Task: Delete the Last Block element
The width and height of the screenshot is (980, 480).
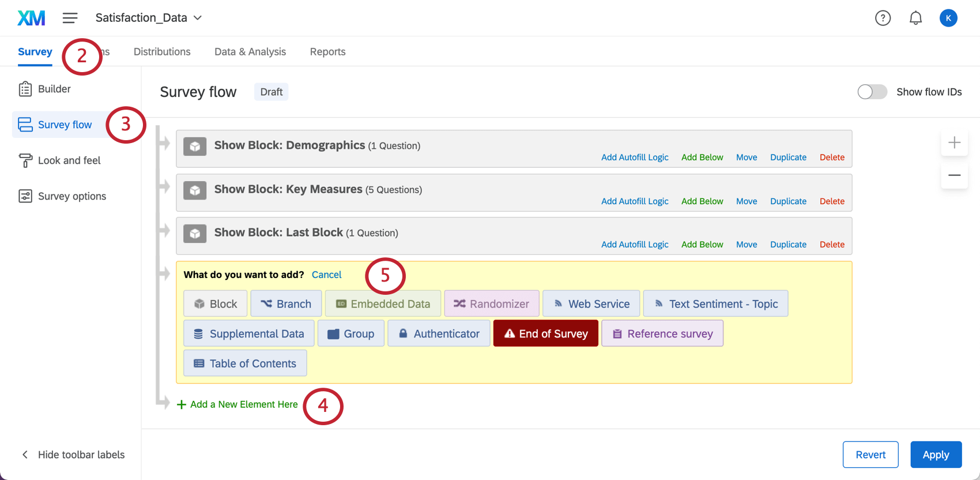Action: click(832, 245)
